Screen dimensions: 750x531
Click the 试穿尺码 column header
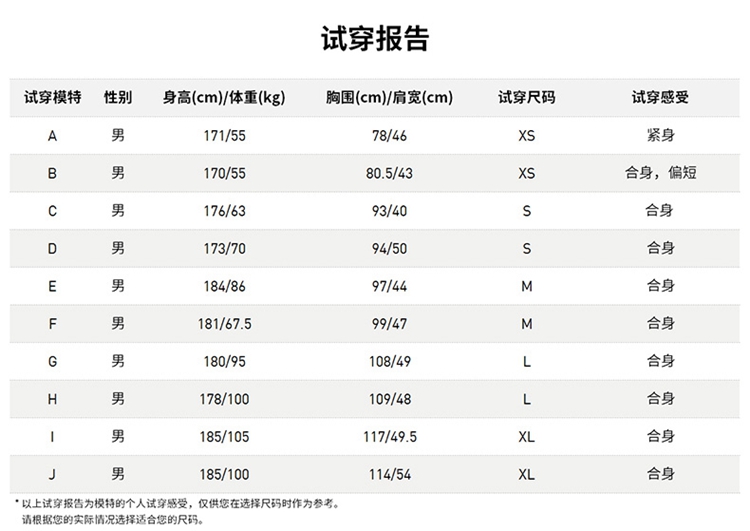pos(526,98)
